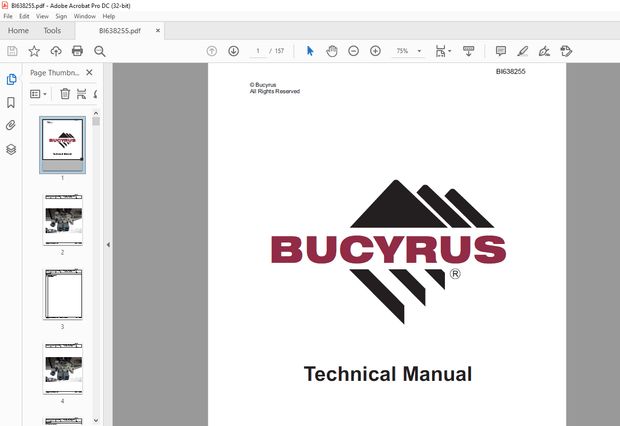
Task: Open the Sign menu
Action: 61,16
